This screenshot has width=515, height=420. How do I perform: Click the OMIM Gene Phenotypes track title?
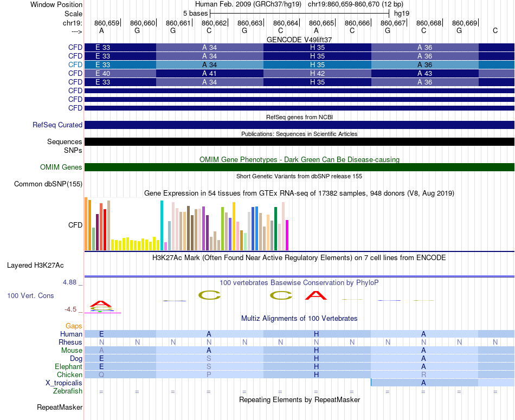tap(299, 159)
